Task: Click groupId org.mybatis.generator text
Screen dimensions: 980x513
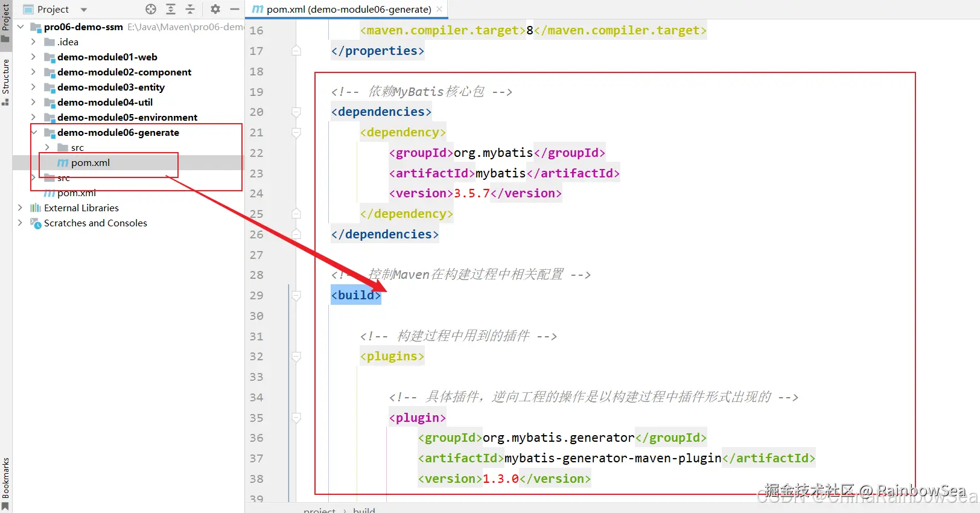Action: pyautogui.click(x=559, y=438)
